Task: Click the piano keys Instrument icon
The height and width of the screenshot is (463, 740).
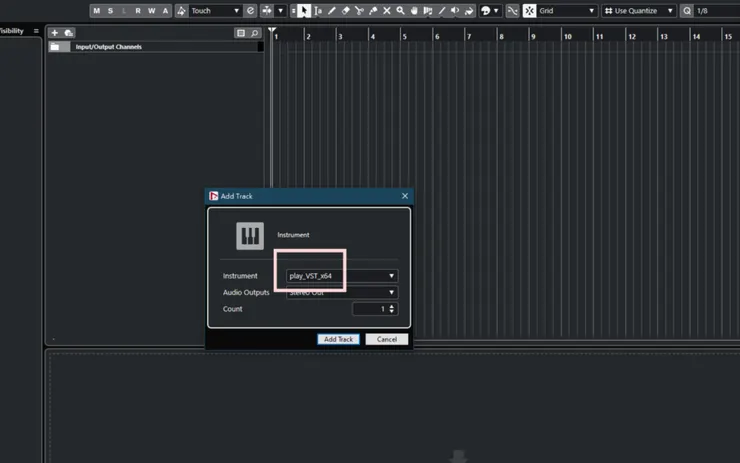Action: pos(250,236)
